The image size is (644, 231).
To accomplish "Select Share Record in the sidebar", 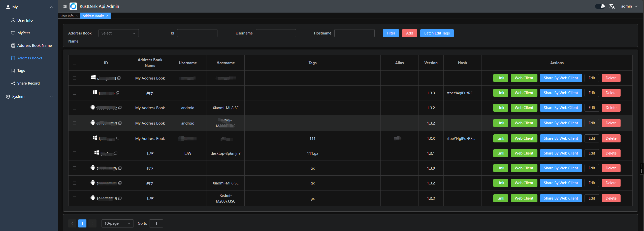I will click(x=28, y=83).
